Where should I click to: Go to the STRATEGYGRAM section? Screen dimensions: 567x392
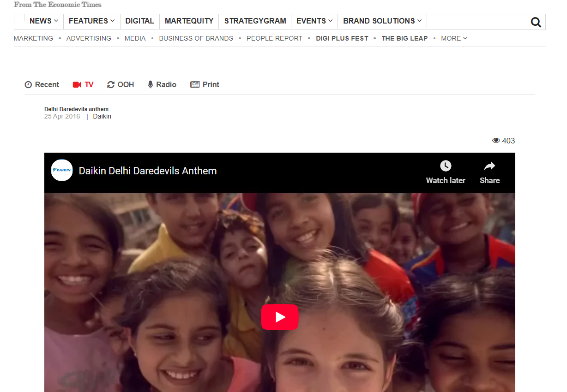(255, 21)
